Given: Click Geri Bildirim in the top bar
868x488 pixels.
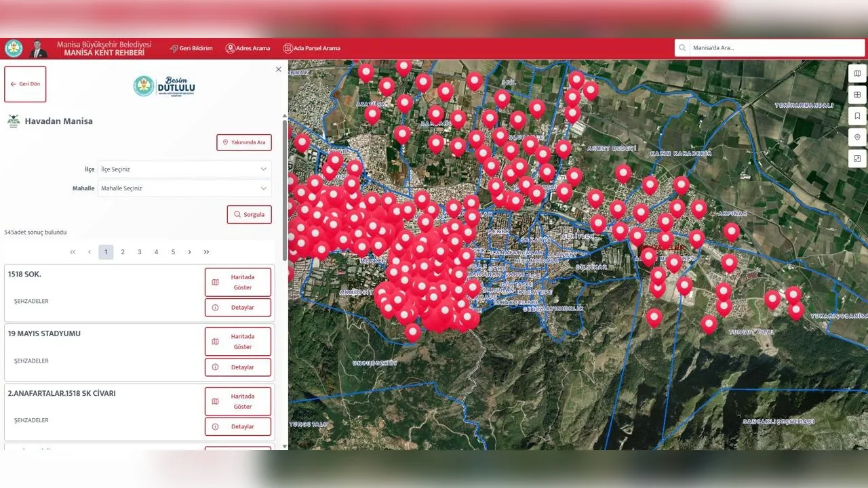Looking at the screenshot, I should [x=191, y=49].
